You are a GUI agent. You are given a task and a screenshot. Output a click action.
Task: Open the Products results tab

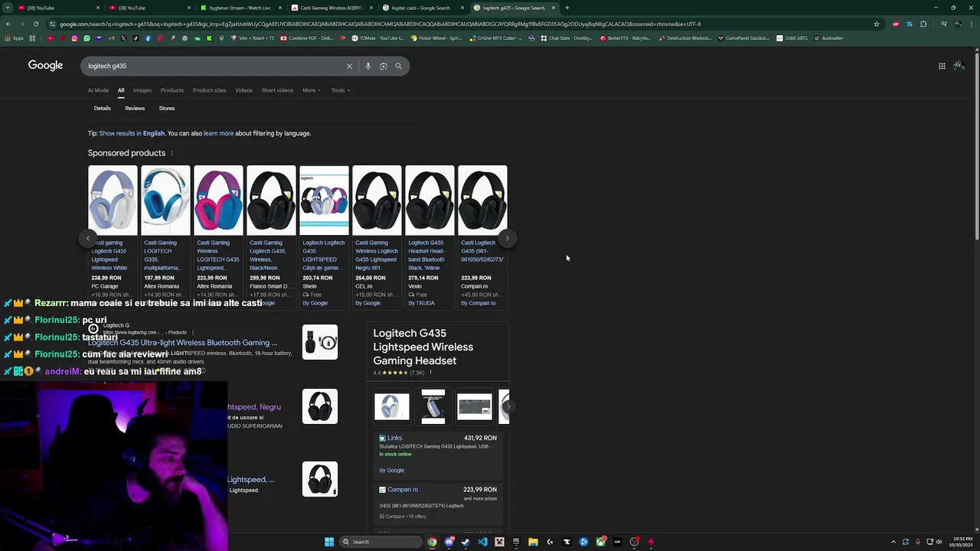tap(172, 90)
